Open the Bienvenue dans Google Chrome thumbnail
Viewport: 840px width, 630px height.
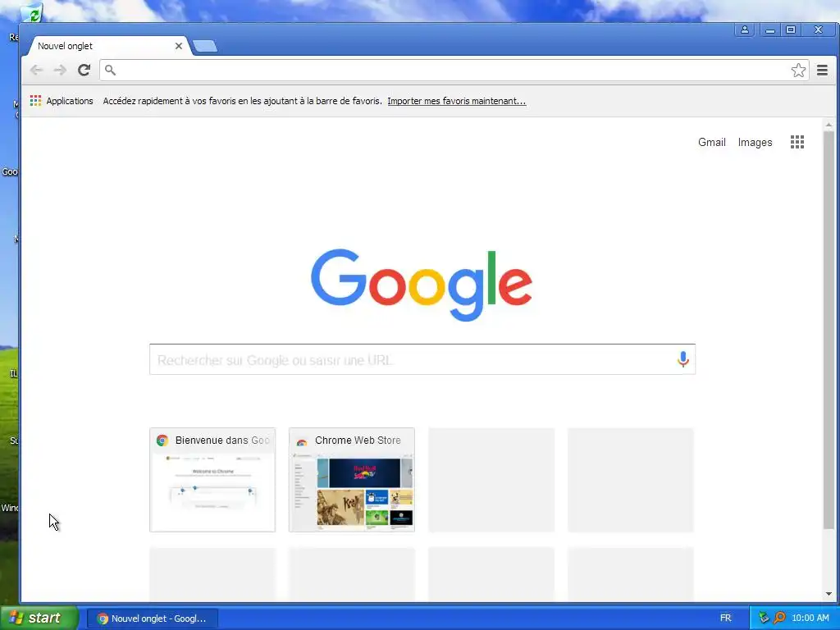coord(212,479)
